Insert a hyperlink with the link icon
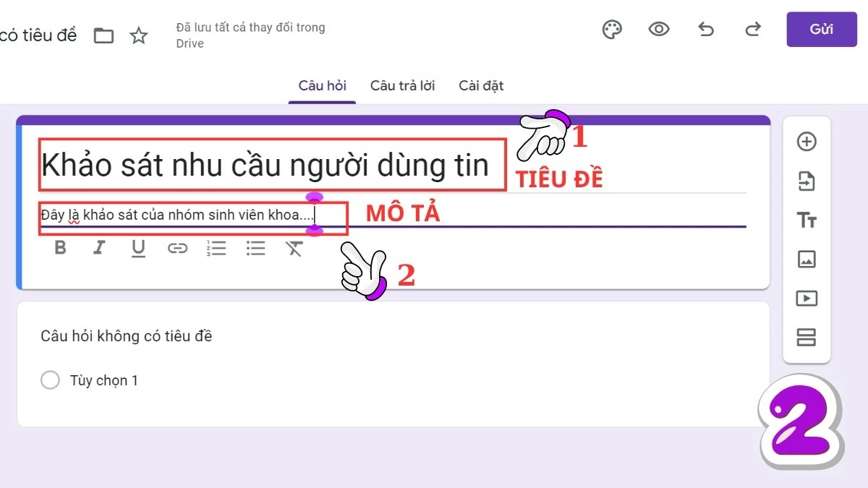The image size is (868, 488). 177,248
